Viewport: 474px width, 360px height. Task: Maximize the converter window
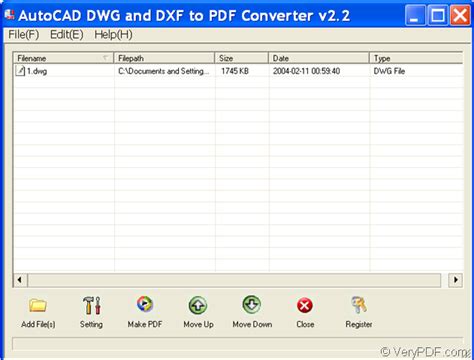point(438,15)
